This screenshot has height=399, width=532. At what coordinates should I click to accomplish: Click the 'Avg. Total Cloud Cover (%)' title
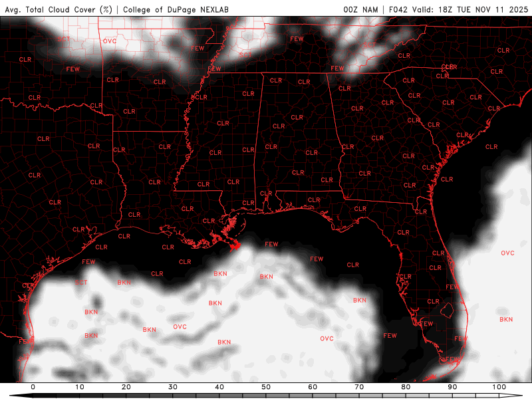(x=59, y=9)
